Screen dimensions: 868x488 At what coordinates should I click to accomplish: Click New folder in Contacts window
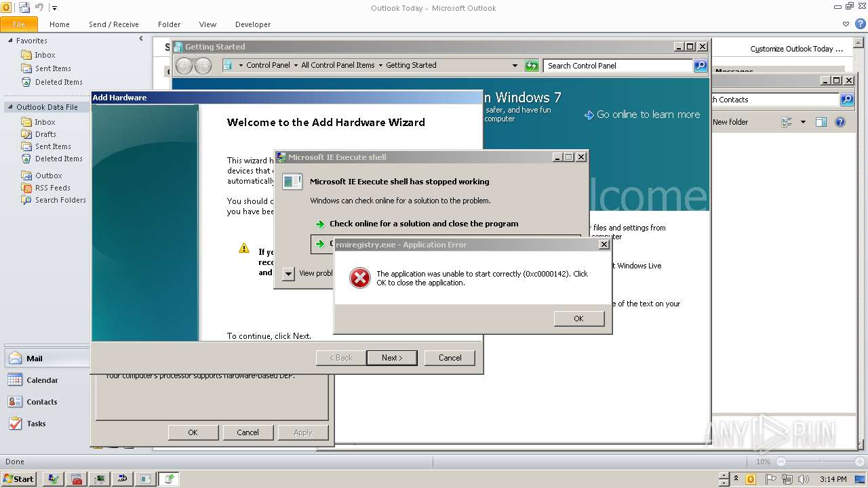[730, 122]
